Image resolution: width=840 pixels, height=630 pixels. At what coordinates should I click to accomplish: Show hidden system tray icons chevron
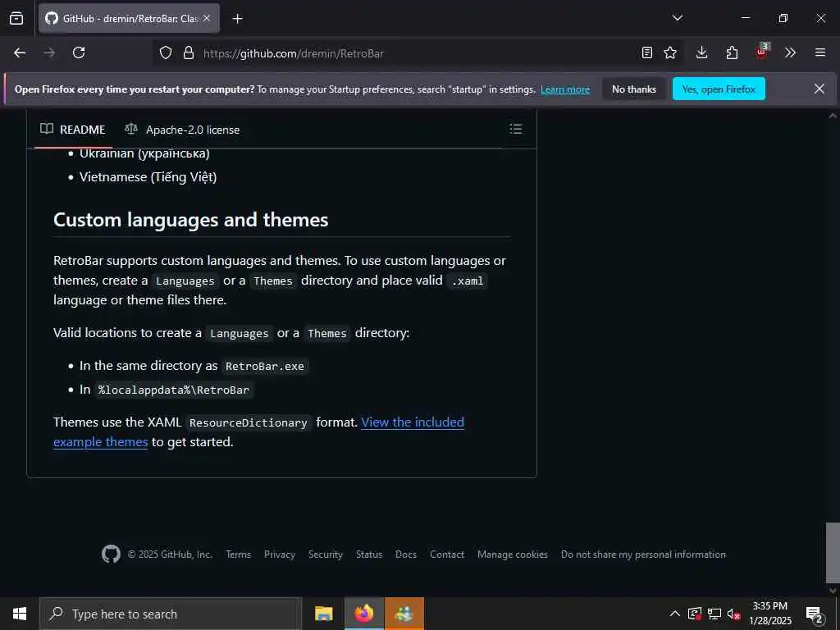coord(675,614)
